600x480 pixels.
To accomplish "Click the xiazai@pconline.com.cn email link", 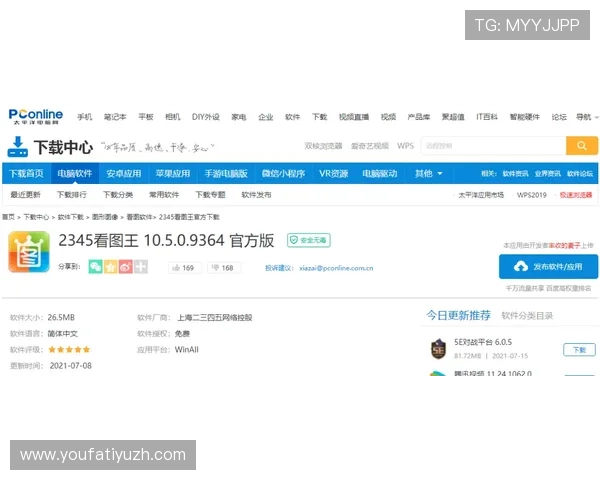I will point(336,268).
